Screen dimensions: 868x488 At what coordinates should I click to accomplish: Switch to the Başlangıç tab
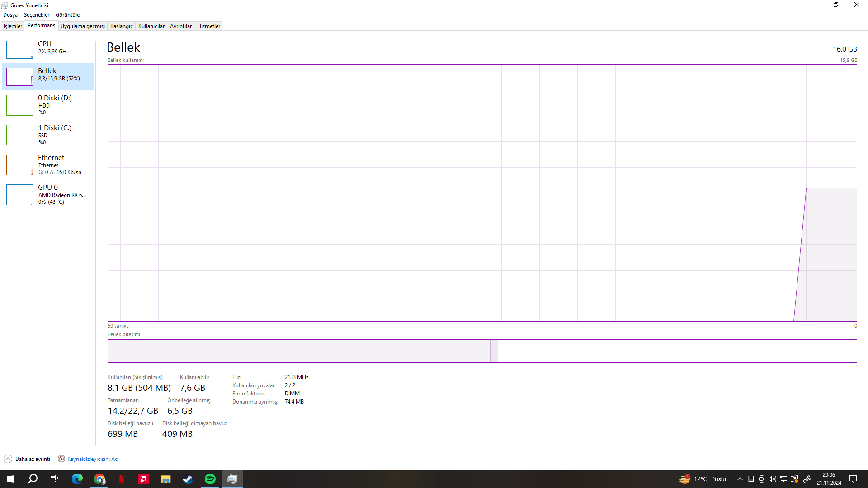[121, 26]
